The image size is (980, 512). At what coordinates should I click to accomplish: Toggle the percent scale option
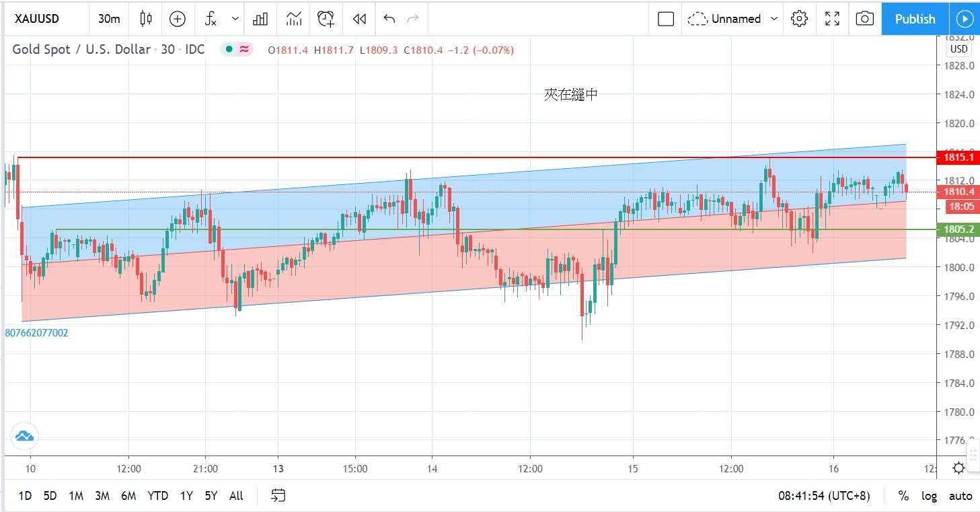[903, 496]
